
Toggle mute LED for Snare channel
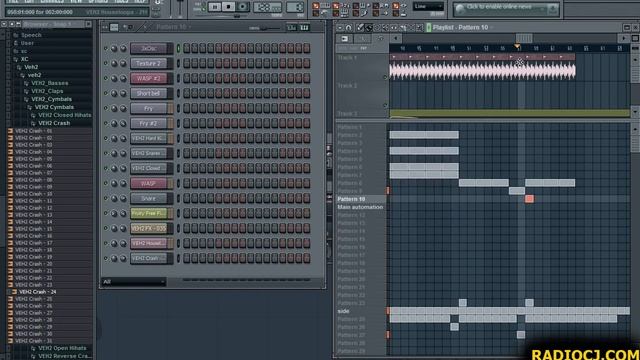[x=106, y=198]
